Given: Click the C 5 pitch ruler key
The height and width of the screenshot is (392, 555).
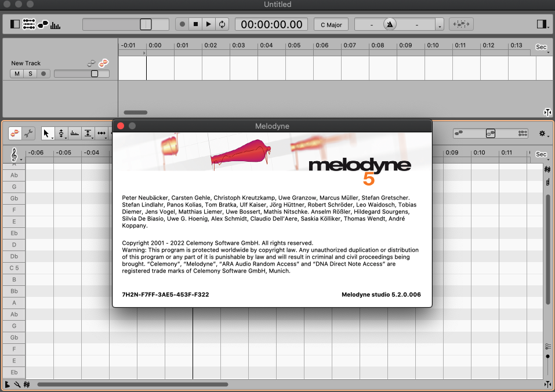Looking at the screenshot, I should click(x=14, y=268).
